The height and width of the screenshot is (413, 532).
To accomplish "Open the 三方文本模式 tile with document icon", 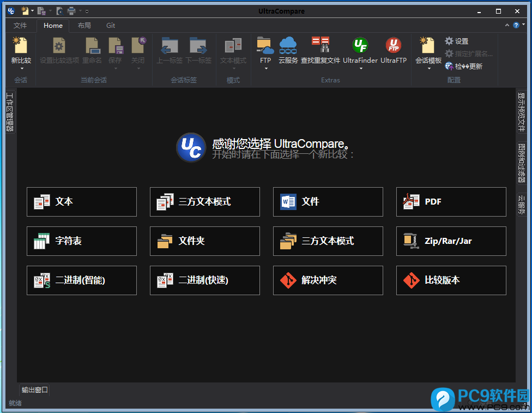I will click(205, 202).
